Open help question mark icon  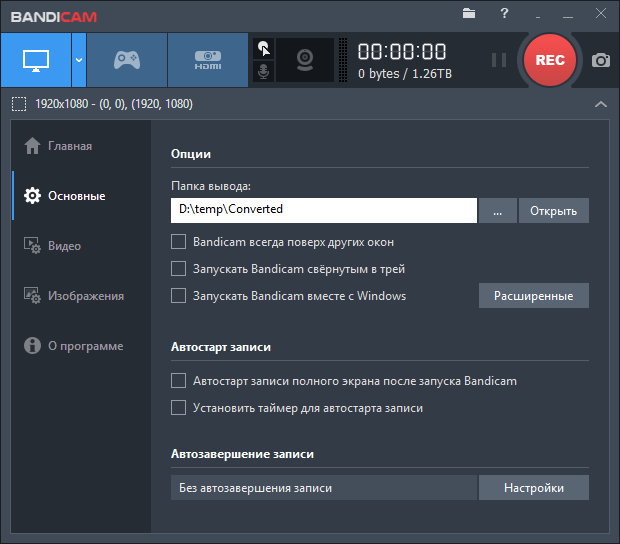[x=504, y=13]
